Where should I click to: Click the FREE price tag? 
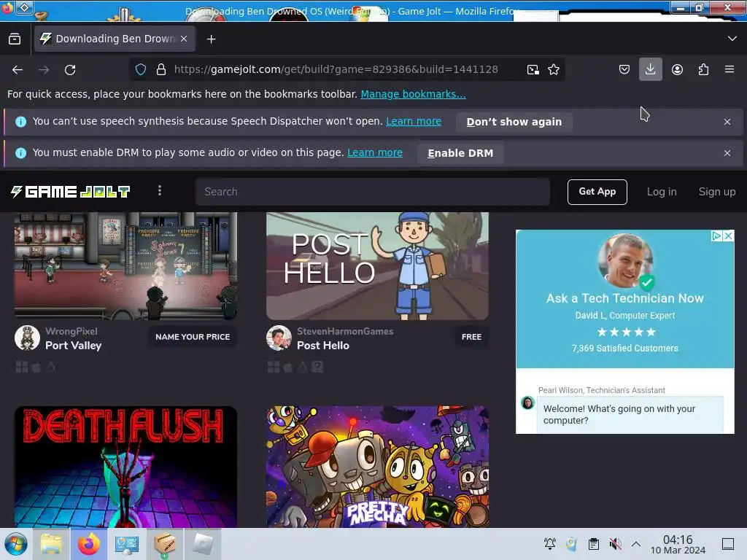472,337
